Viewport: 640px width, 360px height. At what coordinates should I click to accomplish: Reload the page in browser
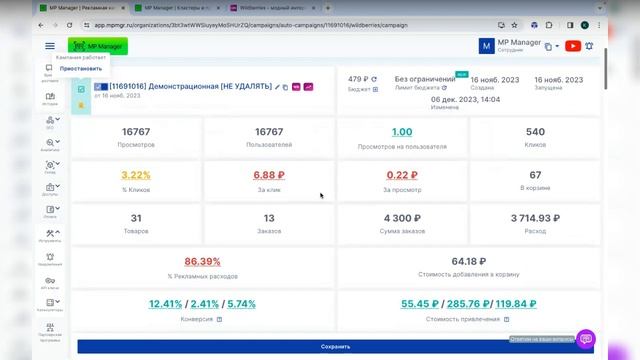(69, 25)
